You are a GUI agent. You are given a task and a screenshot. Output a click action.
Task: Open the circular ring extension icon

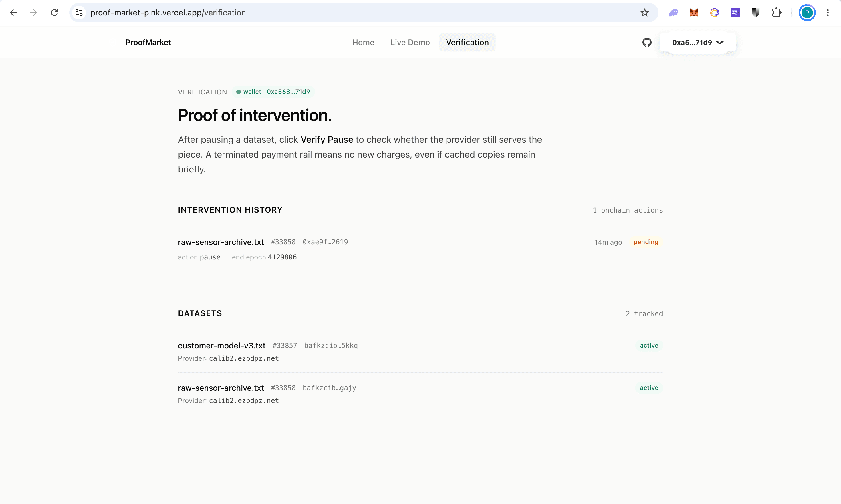pos(715,13)
